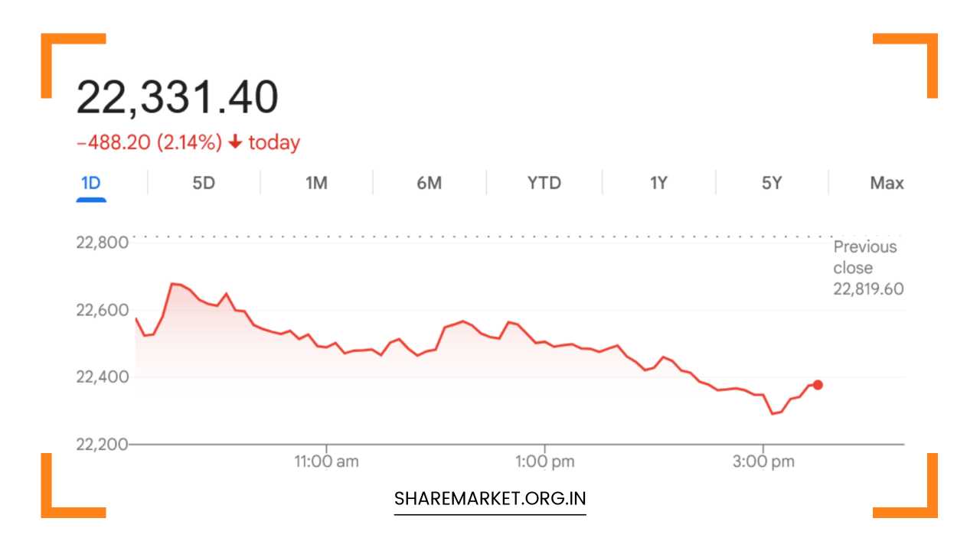Open the Max history chart
The image size is (980, 551).
(887, 183)
